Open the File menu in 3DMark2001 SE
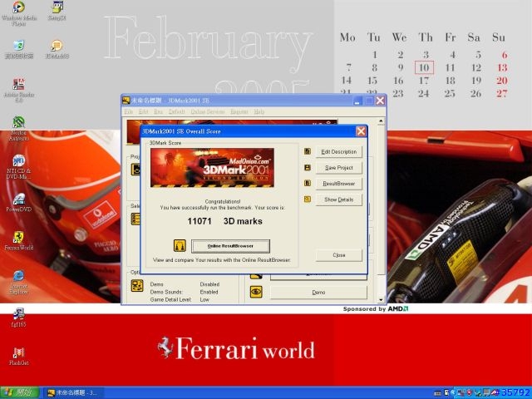The width and height of the screenshot is (532, 399). click(x=128, y=111)
